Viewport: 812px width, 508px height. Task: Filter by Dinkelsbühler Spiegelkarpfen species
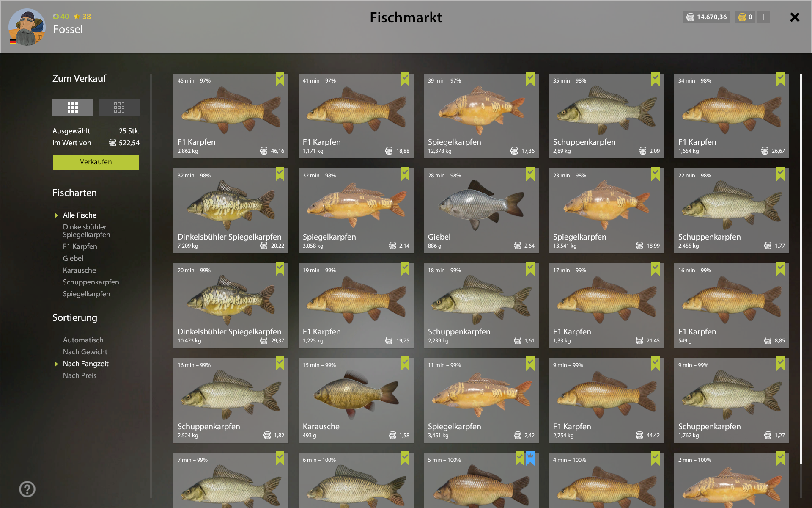pyautogui.click(x=86, y=231)
